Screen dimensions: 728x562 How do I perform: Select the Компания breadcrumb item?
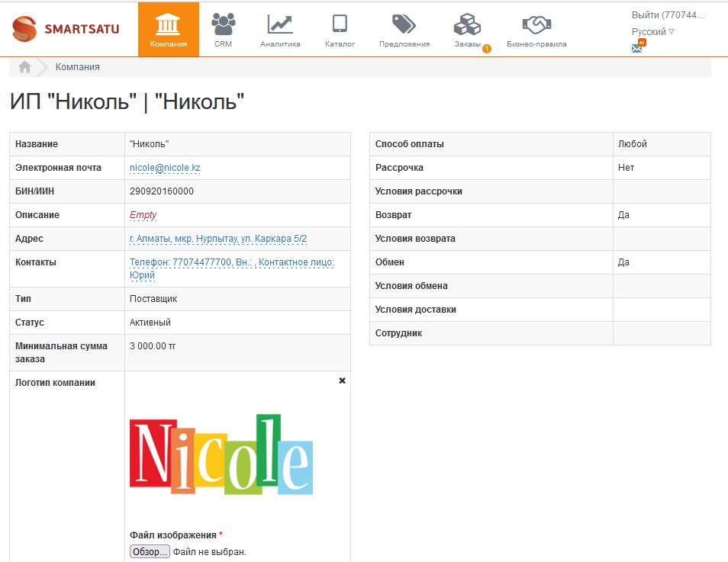[x=77, y=67]
